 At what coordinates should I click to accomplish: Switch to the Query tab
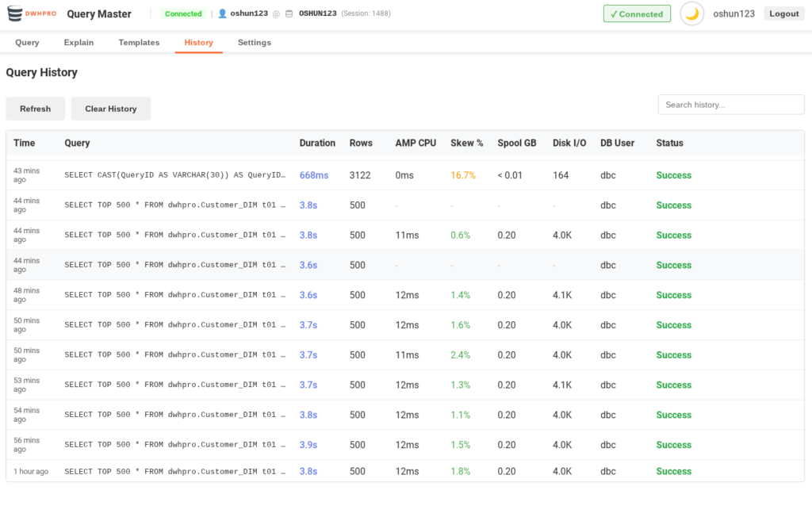27,43
